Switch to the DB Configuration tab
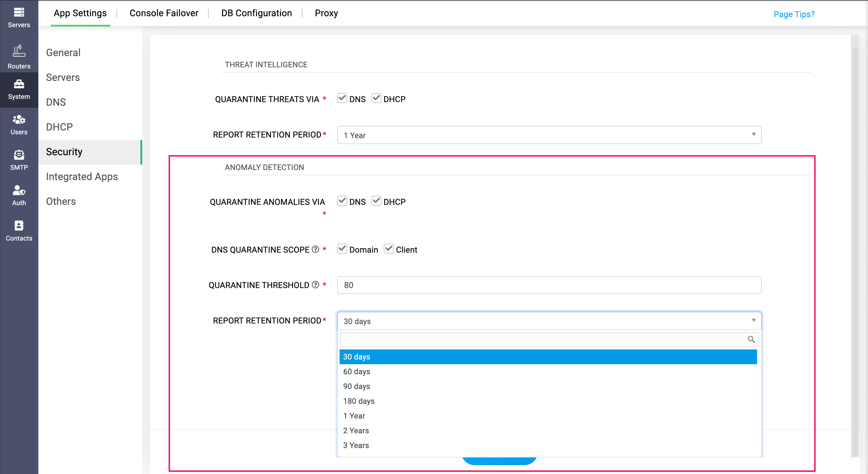The width and height of the screenshot is (868, 474). click(x=256, y=13)
